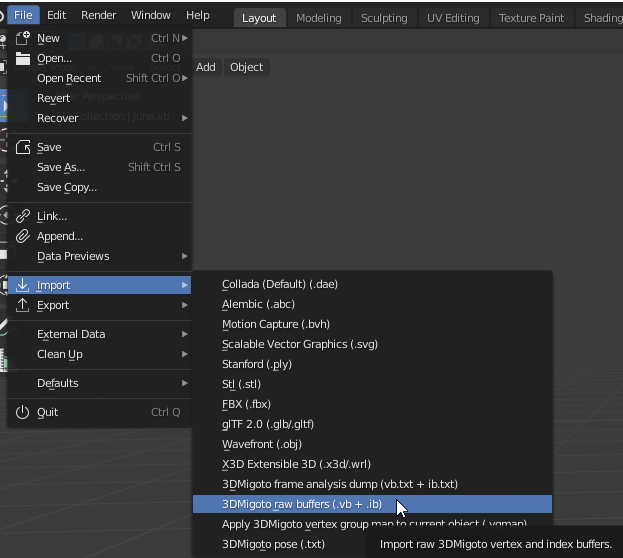Expand the Defaults submenu

[99, 383]
